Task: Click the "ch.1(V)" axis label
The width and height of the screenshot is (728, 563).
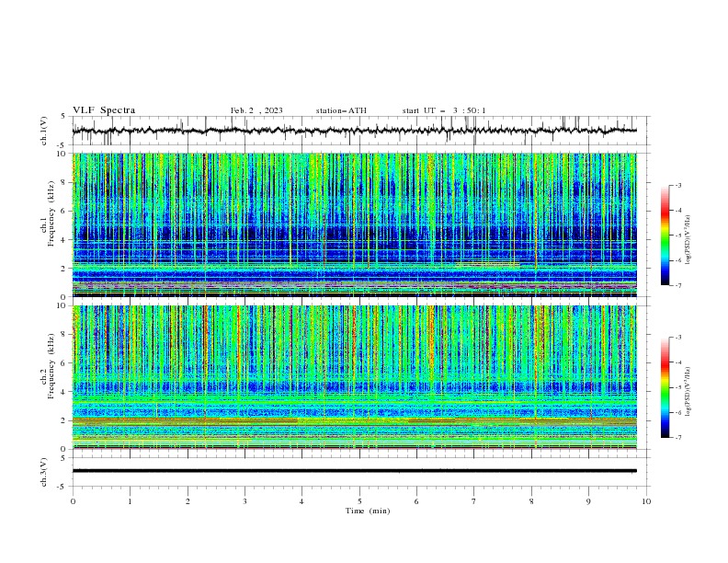Action: [44, 131]
